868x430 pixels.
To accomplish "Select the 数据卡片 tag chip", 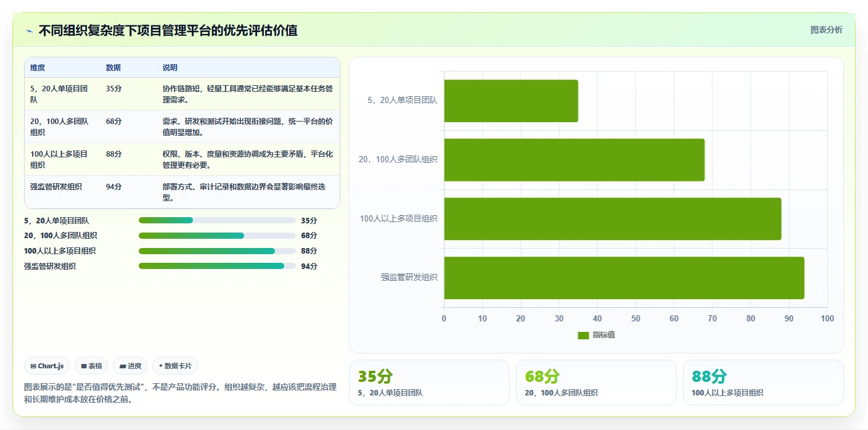I will (x=175, y=366).
